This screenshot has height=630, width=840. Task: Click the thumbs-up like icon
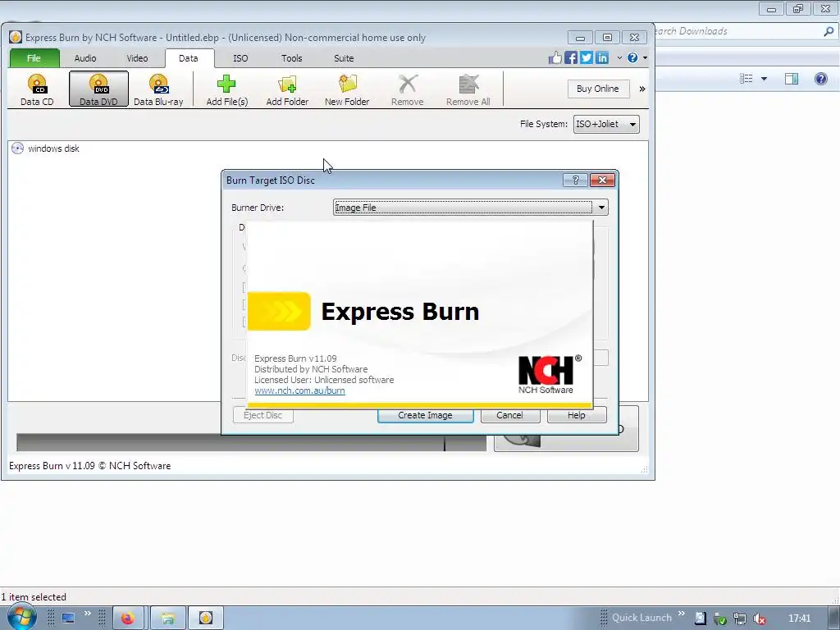pos(555,58)
